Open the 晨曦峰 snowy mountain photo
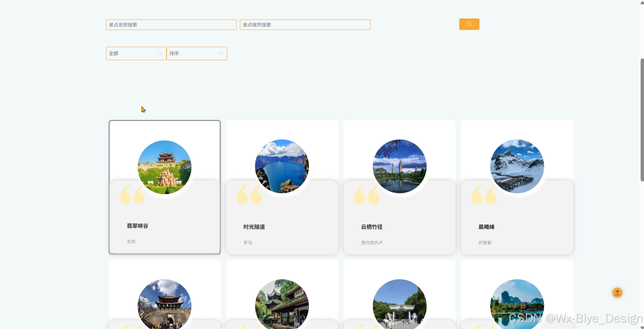The width and height of the screenshot is (644, 329). [x=517, y=166]
